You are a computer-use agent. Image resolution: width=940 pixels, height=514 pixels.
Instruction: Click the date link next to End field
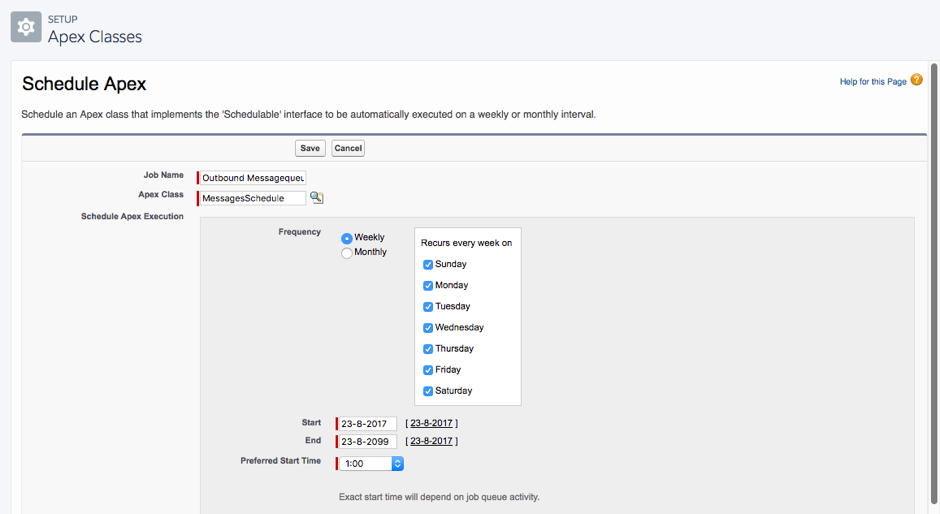431,441
